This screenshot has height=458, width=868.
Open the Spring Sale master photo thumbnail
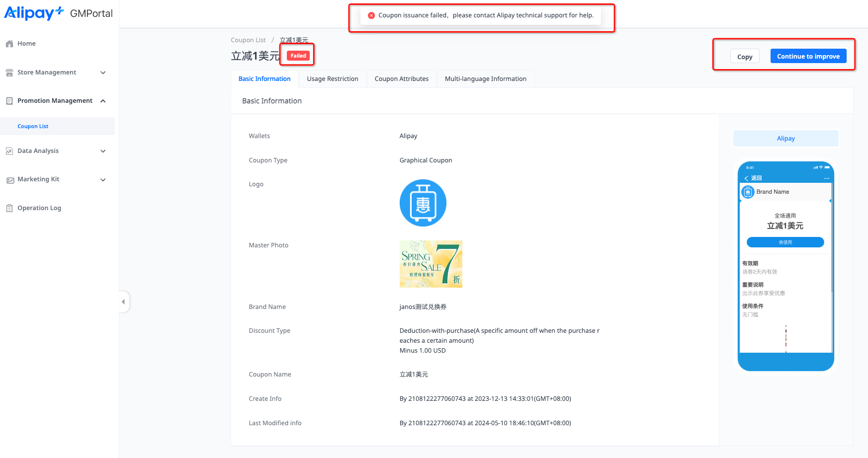point(431,264)
